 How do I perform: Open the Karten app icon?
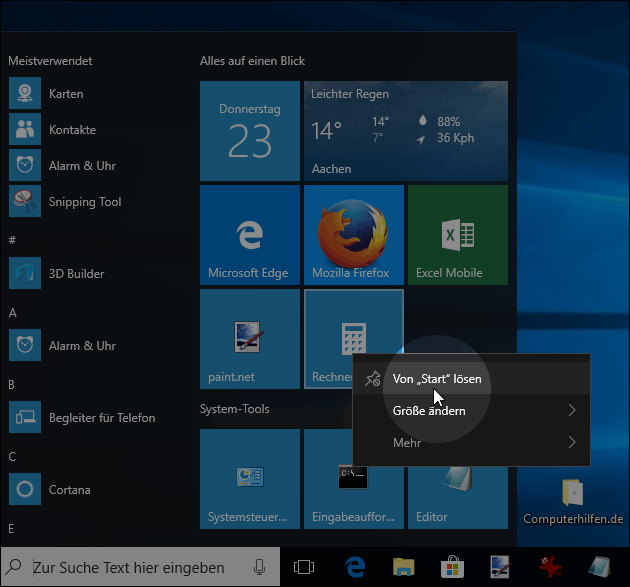(x=25, y=93)
